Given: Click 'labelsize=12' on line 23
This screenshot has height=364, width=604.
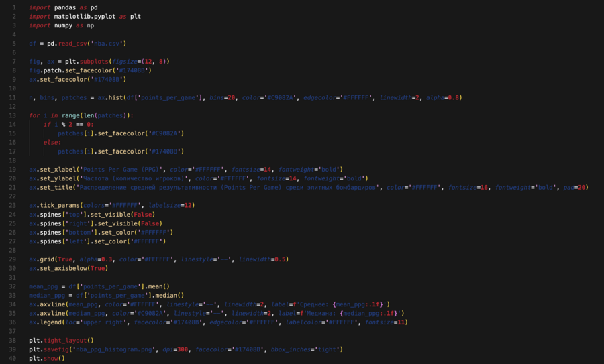Looking at the screenshot, I should coord(170,206).
